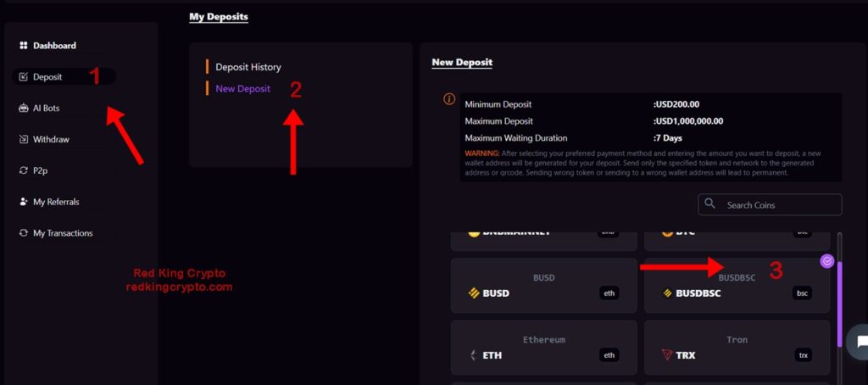This screenshot has height=385, width=868.
Task: Open the live chat bubble icon
Action: point(860,342)
